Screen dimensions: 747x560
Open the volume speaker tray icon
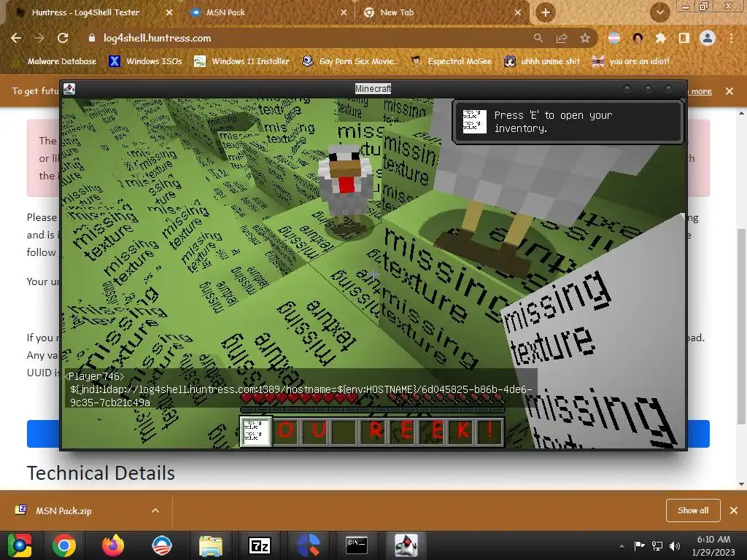pyautogui.click(x=675, y=545)
